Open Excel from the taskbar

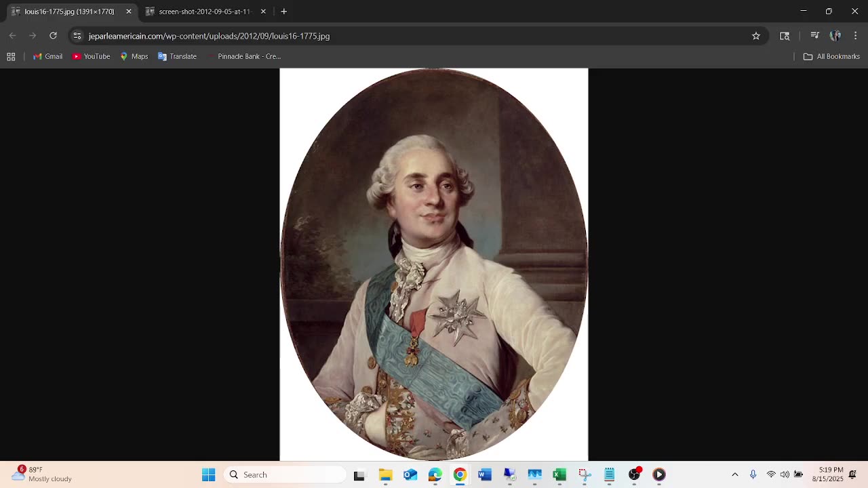(559, 474)
